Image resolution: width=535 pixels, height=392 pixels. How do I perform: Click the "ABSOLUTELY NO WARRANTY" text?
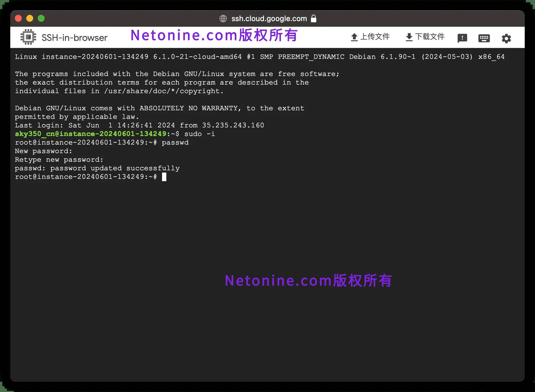coord(188,108)
